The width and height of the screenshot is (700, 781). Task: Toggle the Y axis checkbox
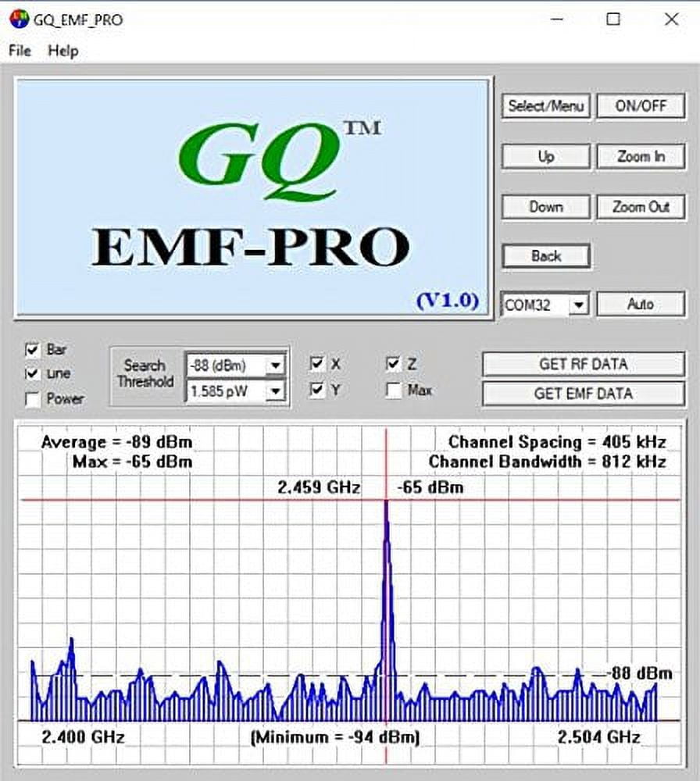(317, 389)
